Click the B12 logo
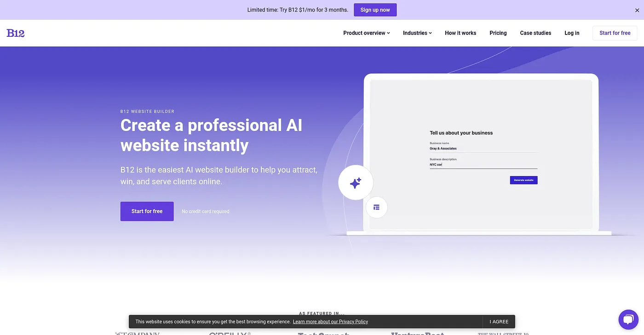644x335 pixels. [16, 33]
